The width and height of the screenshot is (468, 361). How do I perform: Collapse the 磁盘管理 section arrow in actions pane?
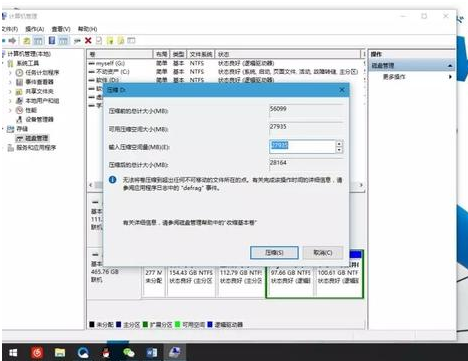450,66
